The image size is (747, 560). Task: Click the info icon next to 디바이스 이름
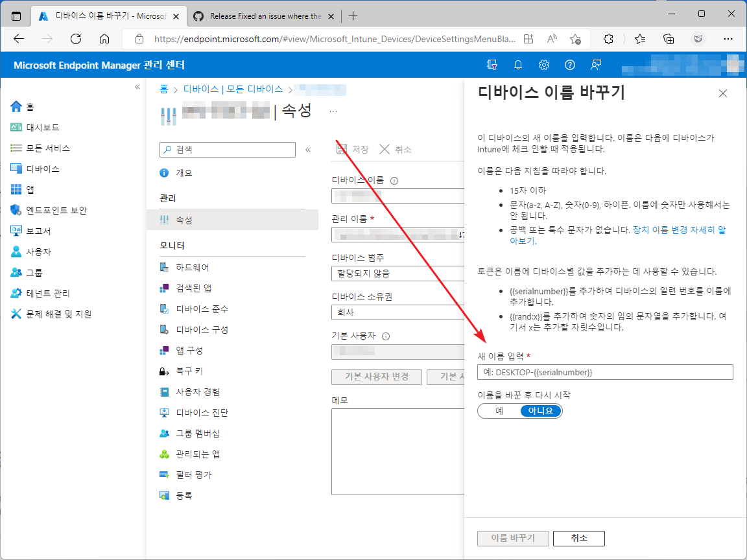[x=394, y=180]
